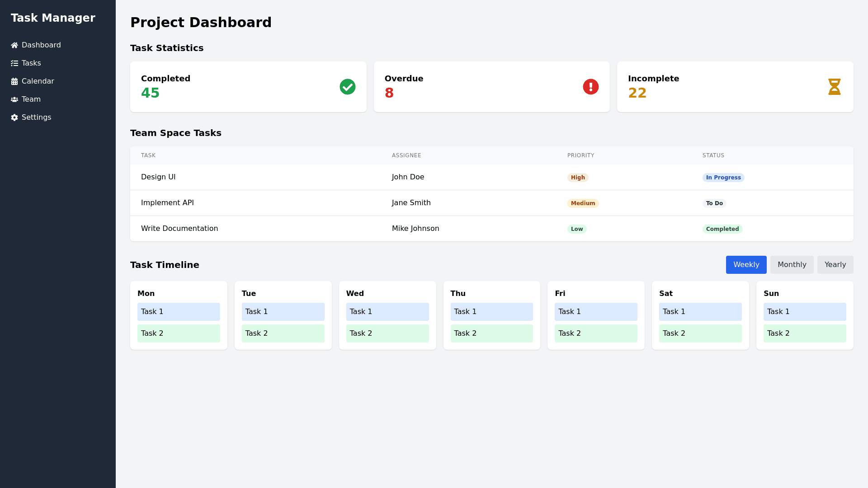
Task: Open the Tasks menu item
Action: [31, 63]
